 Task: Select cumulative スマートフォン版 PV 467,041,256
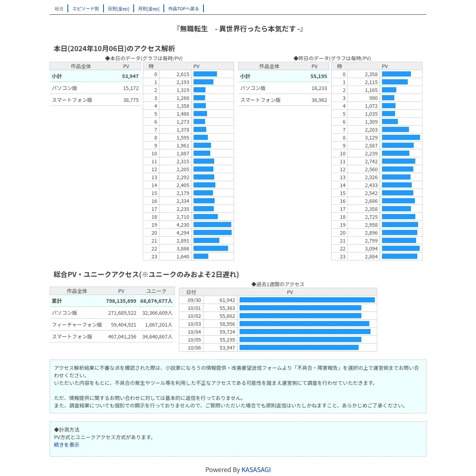[122, 337]
